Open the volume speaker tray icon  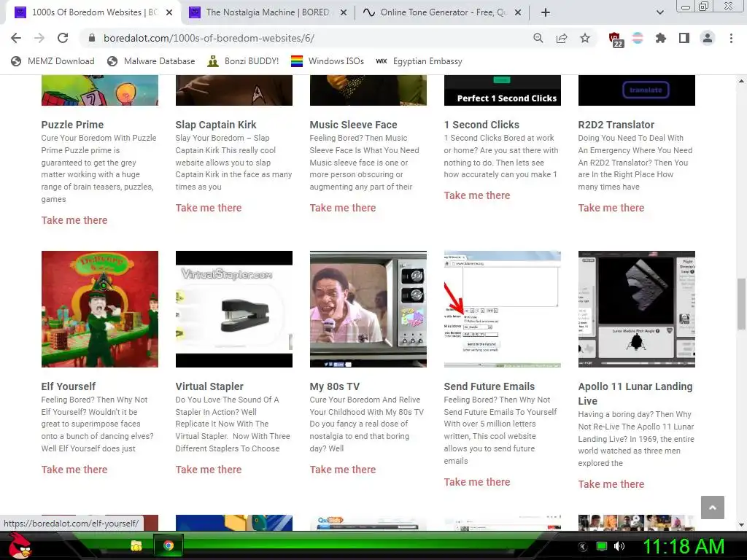tap(619, 546)
